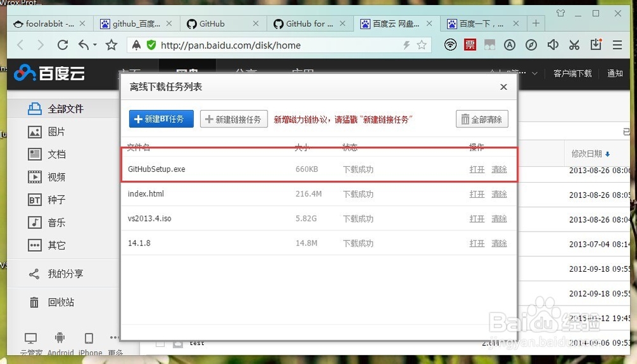Click the browser forward arrow
The width and height of the screenshot is (637, 364).
[40, 45]
